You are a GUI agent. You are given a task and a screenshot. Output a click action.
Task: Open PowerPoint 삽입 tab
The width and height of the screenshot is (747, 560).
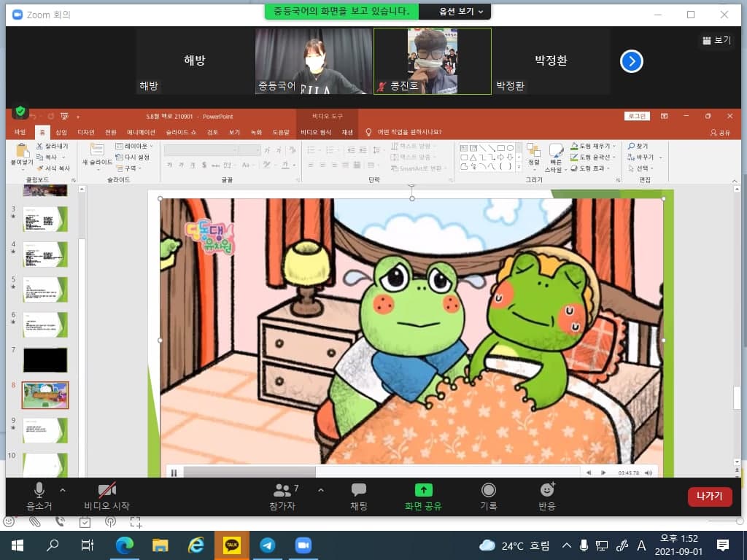click(x=61, y=132)
